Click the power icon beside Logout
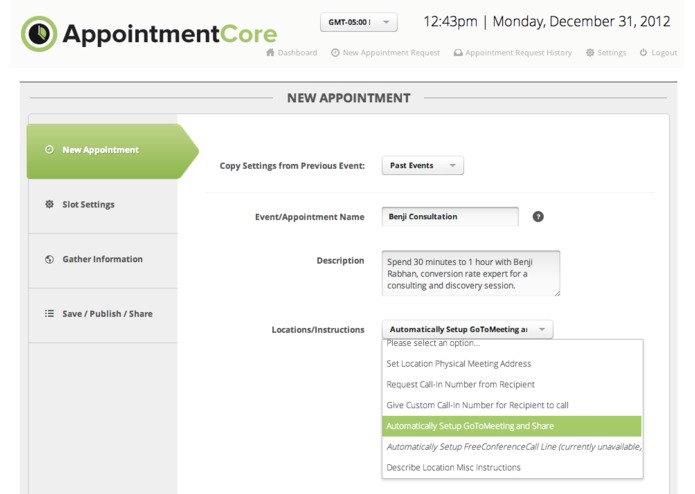 tap(644, 52)
